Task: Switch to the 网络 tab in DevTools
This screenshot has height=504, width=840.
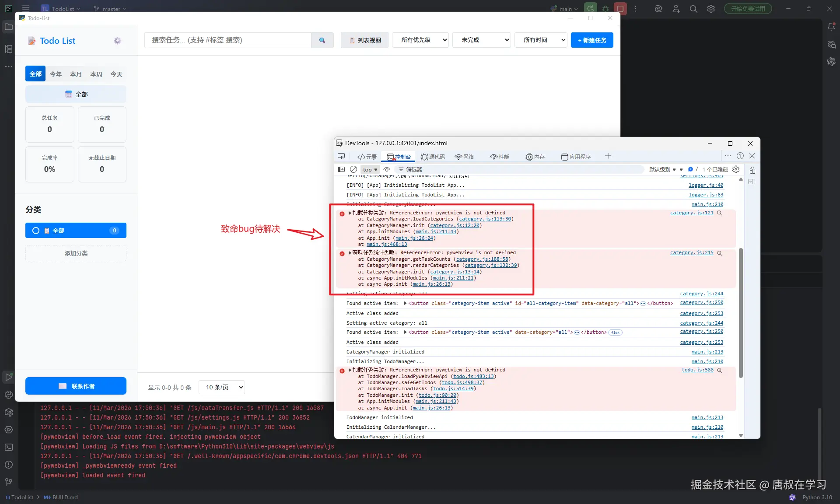Action: pyautogui.click(x=464, y=156)
